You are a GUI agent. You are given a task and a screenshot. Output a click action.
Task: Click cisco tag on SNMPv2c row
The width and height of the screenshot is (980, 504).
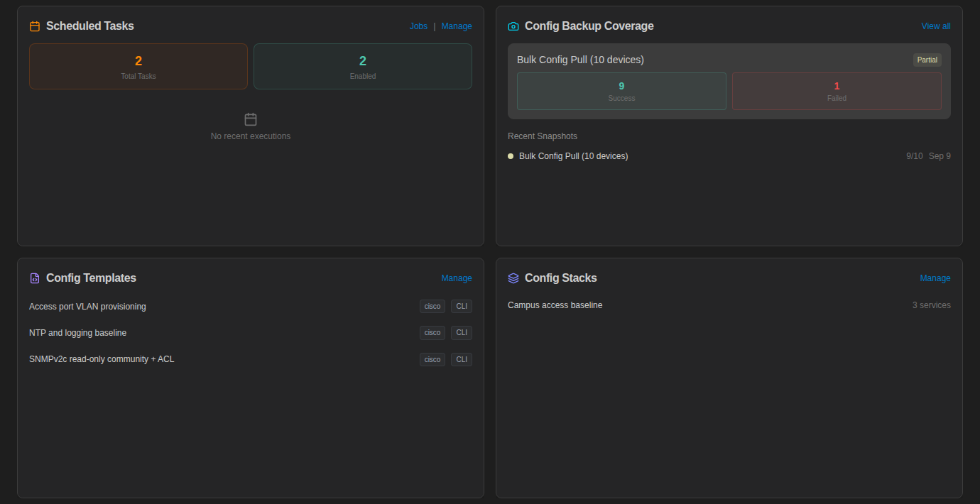(x=432, y=359)
